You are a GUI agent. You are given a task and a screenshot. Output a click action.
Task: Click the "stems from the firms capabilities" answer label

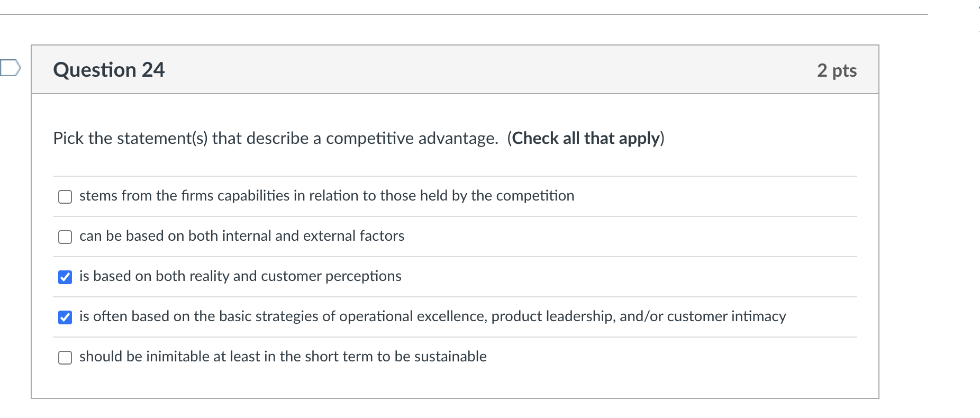326,196
